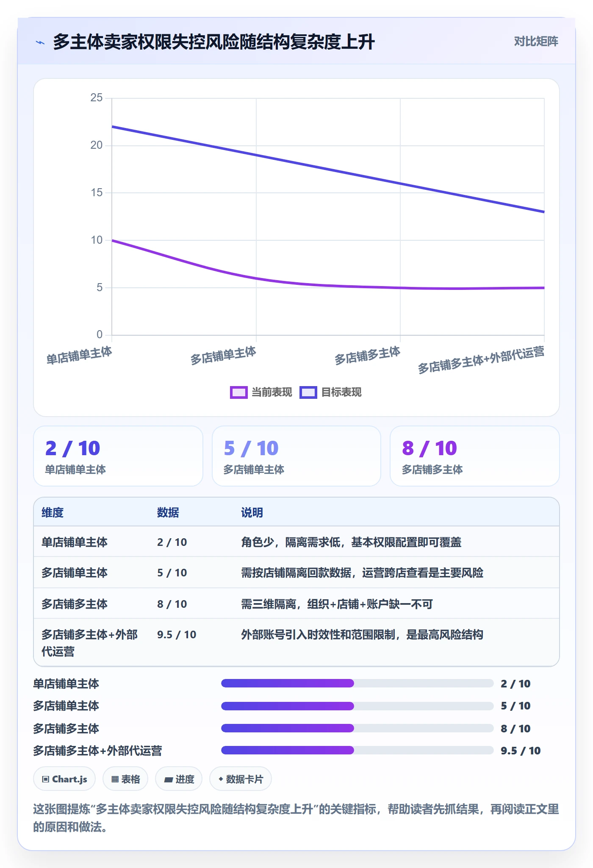Click the table cell 需三维隔离，组织+店铺+账户缺一不可
The image size is (593, 868).
[337, 604]
